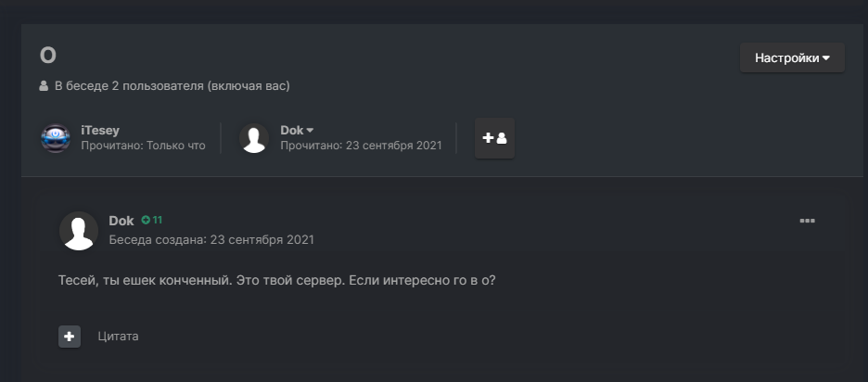Open iTesey's avatar in participants list

click(x=56, y=138)
